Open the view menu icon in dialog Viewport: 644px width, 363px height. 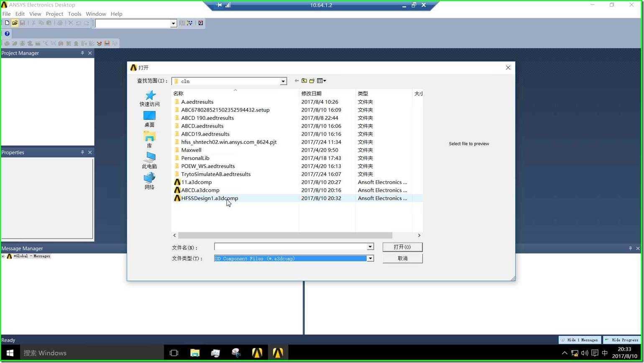click(x=321, y=81)
